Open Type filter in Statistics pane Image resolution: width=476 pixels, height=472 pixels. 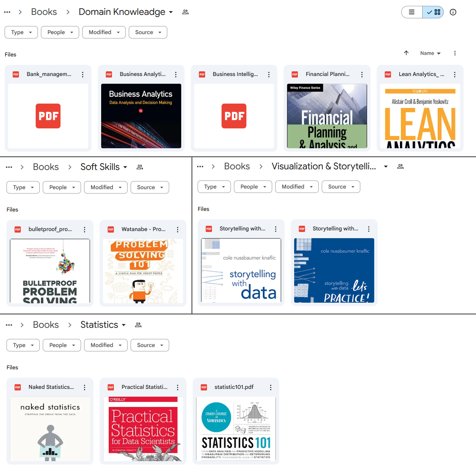[x=23, y=345]
